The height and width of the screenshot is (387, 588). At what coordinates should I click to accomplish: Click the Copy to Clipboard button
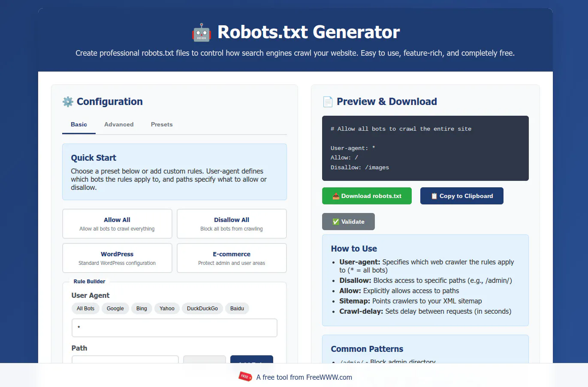coord(462,196)
